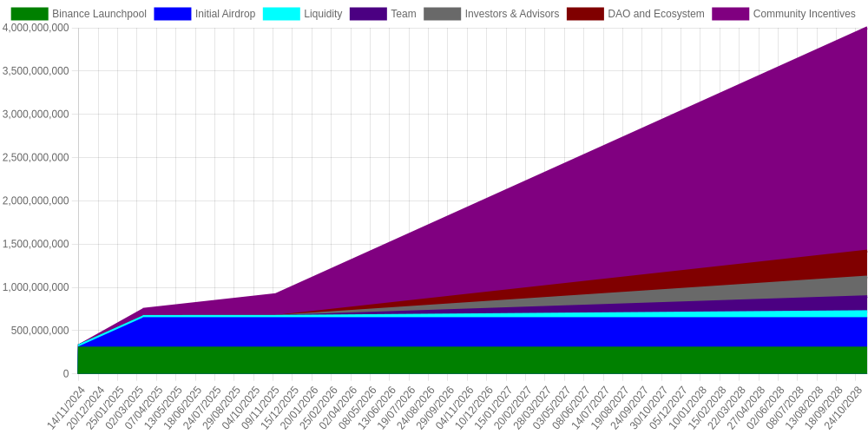Click the 13/05/2025 date label
The width and height of the screenshot is (868, 434).
click(x=163, y=407)
